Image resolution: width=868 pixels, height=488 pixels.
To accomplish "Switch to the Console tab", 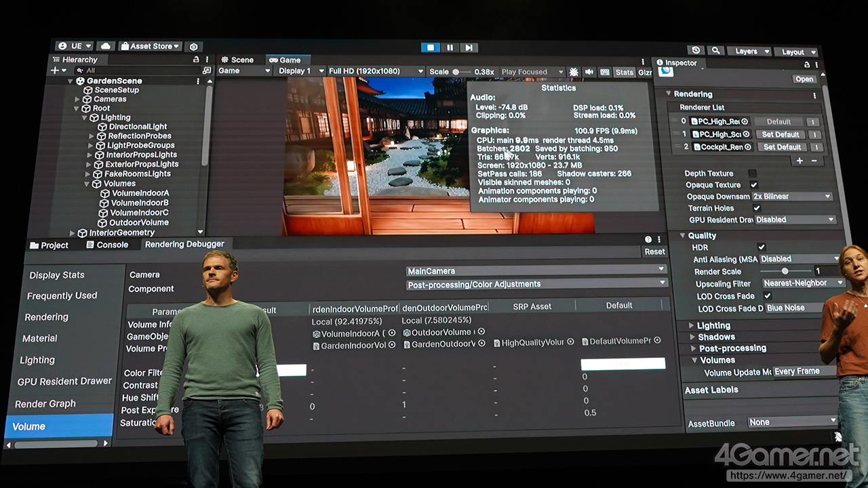I will tap(107, 245).
